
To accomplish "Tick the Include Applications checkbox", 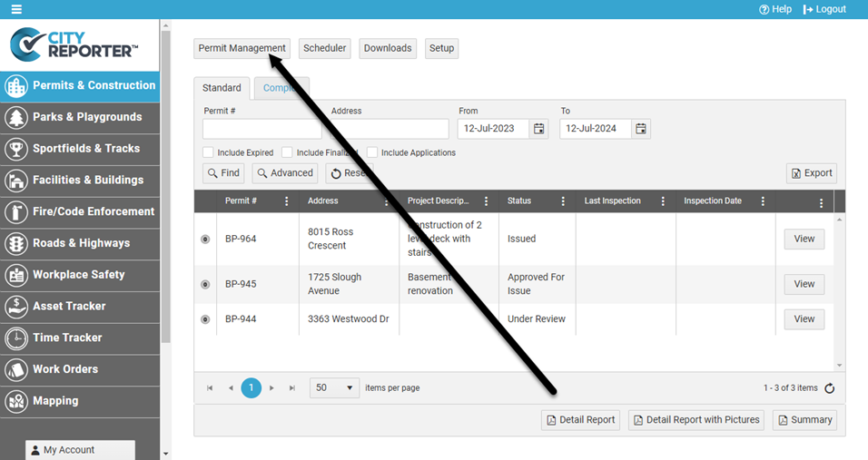I will click(372, 152).
